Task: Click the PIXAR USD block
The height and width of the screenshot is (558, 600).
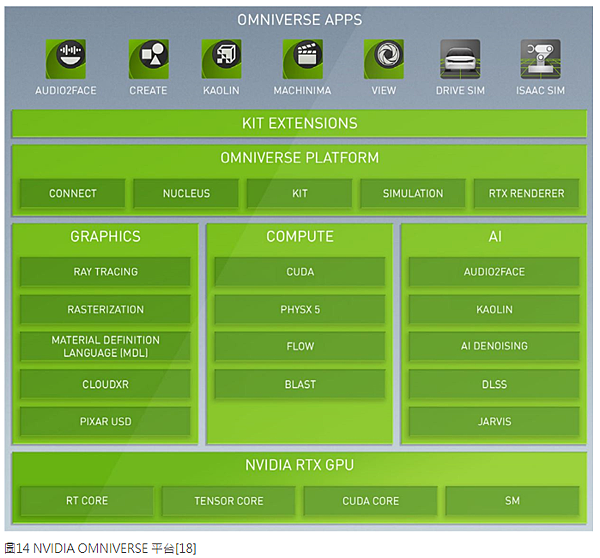Action: point(105,421)
